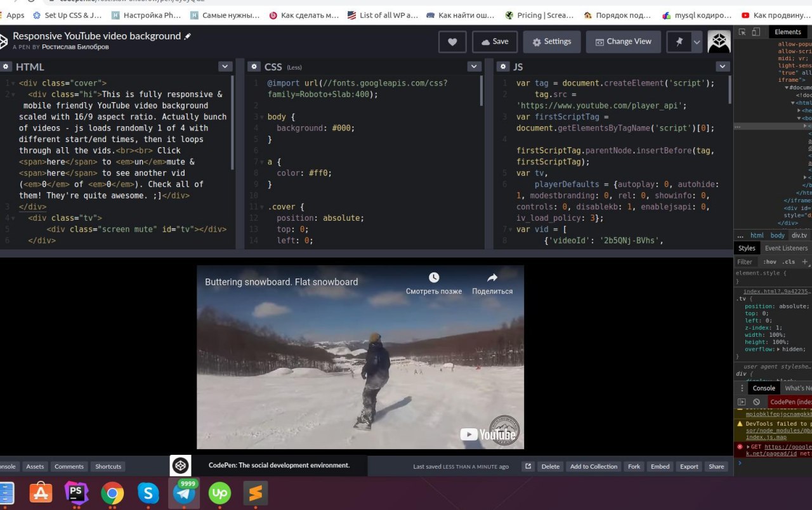Open CodePen console context selector
The image size is (812, 510).
[790, 402]
